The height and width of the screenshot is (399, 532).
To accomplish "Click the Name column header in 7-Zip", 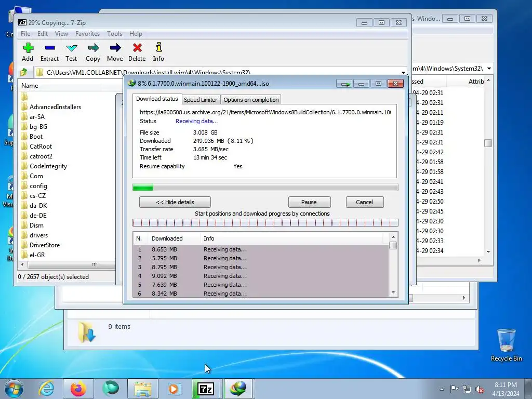I will [59, 86].
